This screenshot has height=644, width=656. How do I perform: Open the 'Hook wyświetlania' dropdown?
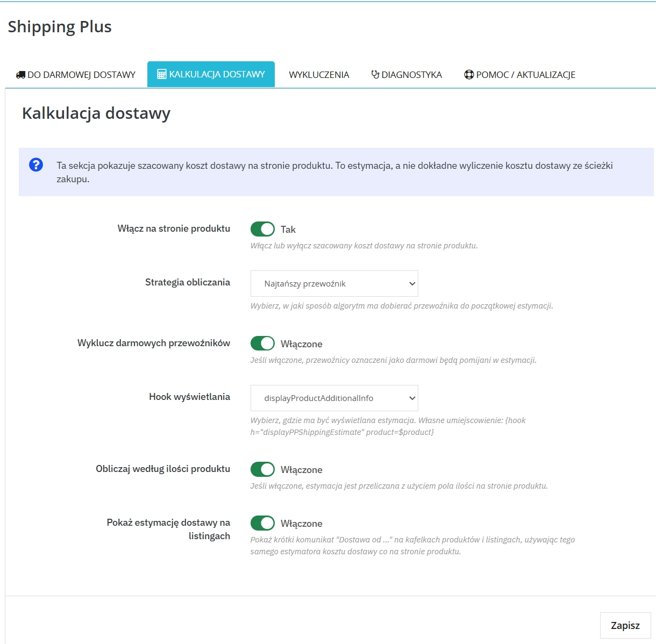[333, 398]
